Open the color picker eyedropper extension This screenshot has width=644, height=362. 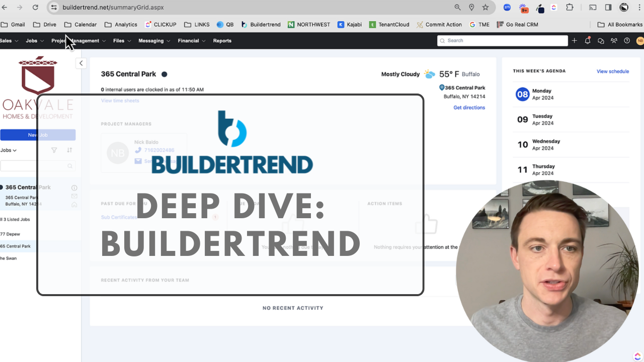click(540, 8)
